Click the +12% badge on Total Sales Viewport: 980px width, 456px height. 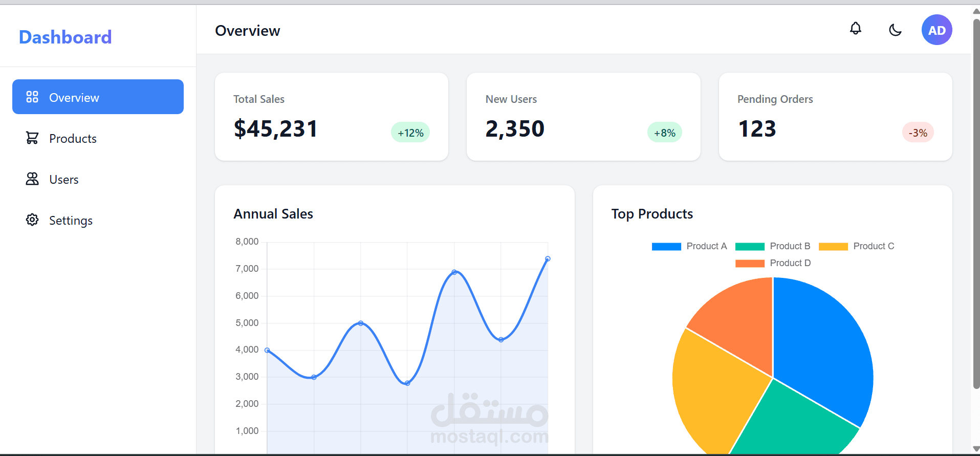(410, 133)
